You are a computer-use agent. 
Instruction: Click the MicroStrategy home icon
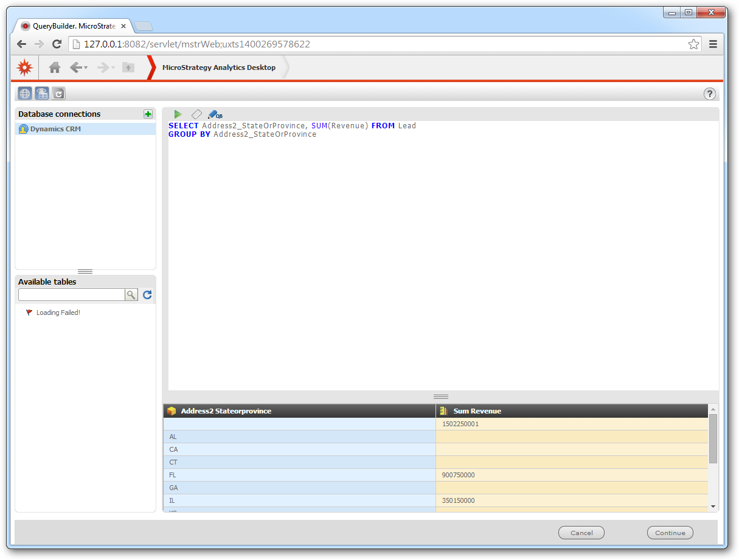pos(55,67)
